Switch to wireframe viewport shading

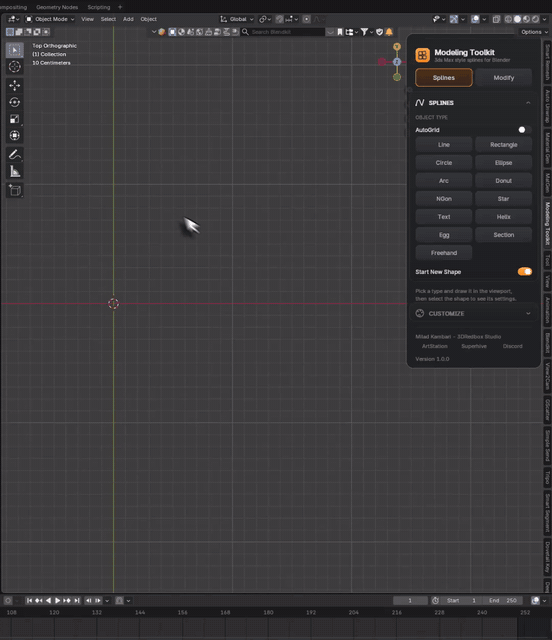508,19
